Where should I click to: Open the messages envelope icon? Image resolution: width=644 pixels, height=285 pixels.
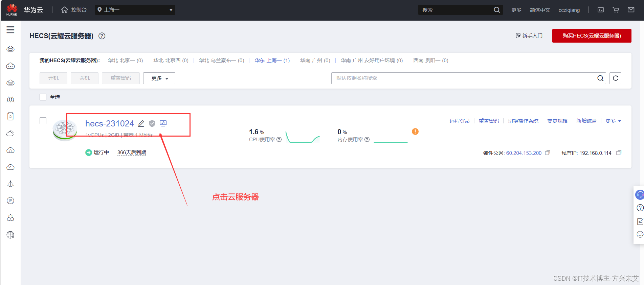click(x=631, y=10)
